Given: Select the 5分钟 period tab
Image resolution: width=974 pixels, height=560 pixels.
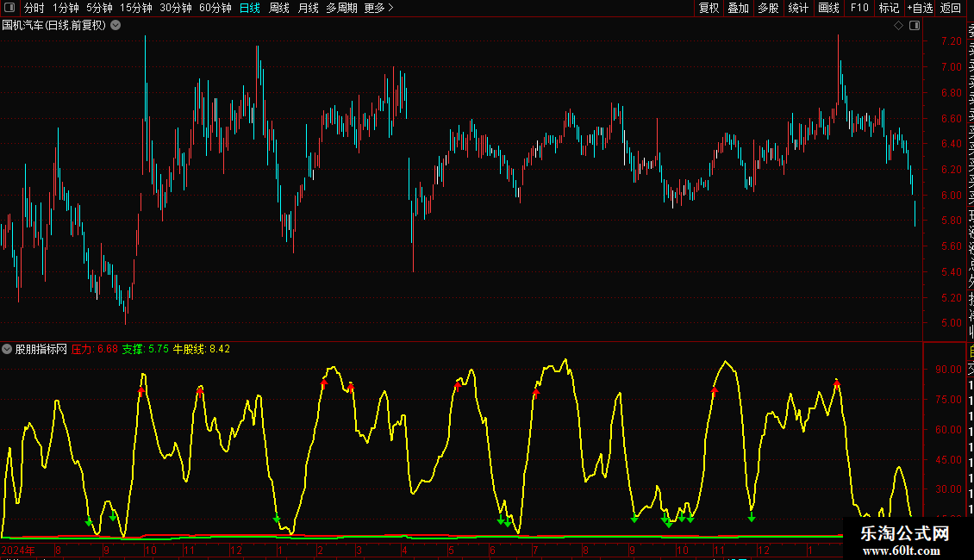Looking at the screenshot, I should pos(99,8).
